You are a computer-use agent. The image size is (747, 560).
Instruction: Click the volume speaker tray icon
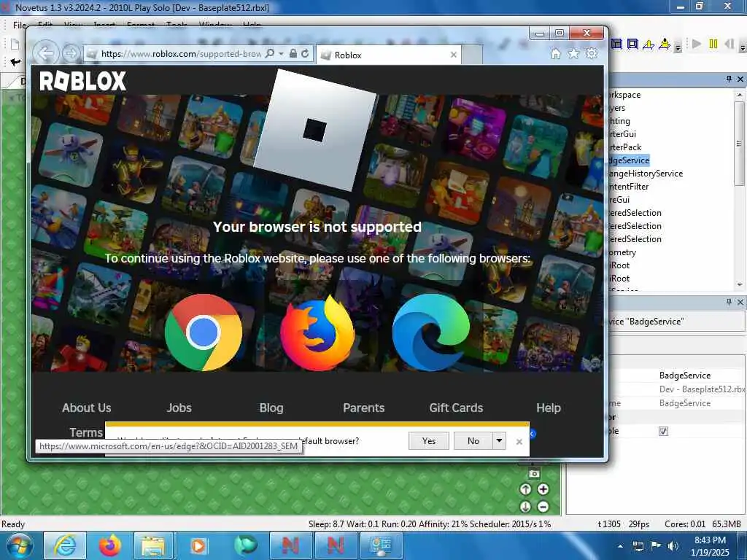click(673, 546)
